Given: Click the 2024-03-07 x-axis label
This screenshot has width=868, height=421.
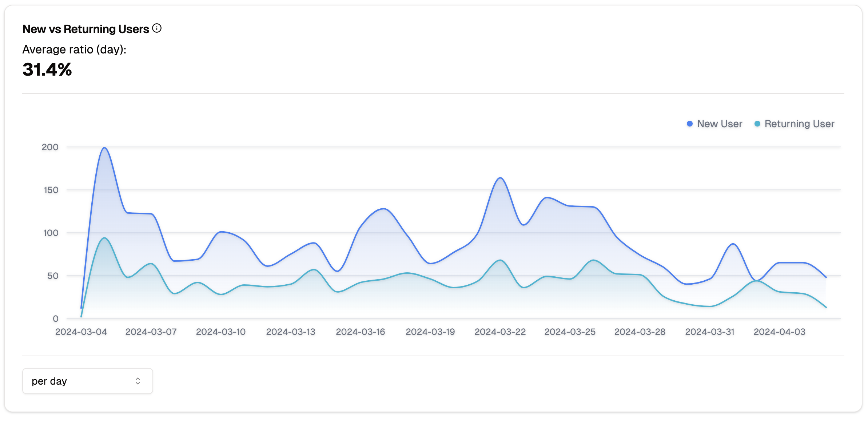Looking at the screenshot, I should [151, 332].
